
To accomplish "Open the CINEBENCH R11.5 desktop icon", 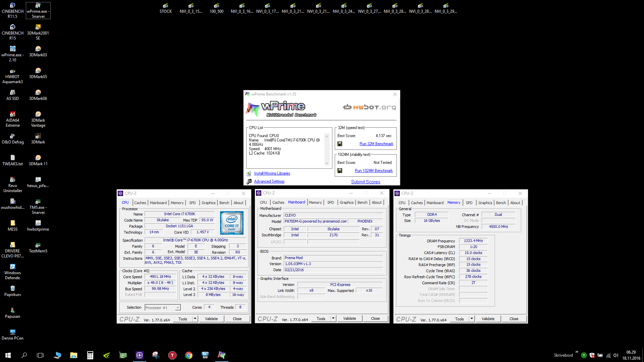I will pos(12,10).
